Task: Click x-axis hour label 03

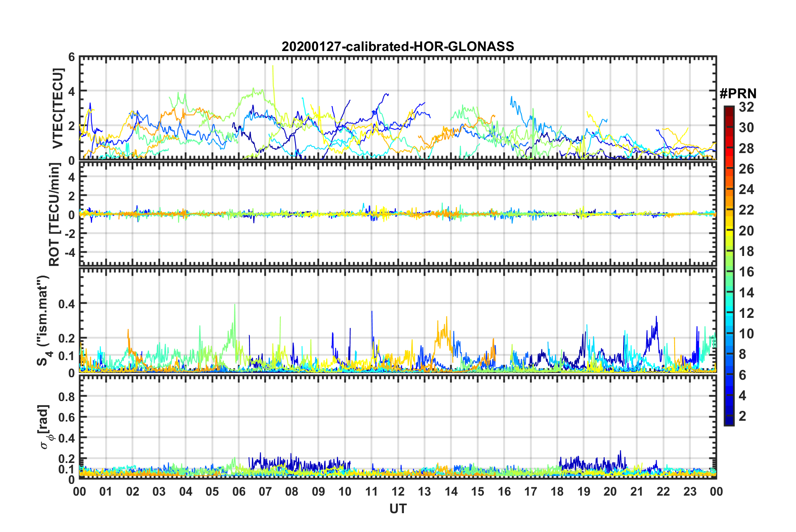Action: (x=159, y=491)
